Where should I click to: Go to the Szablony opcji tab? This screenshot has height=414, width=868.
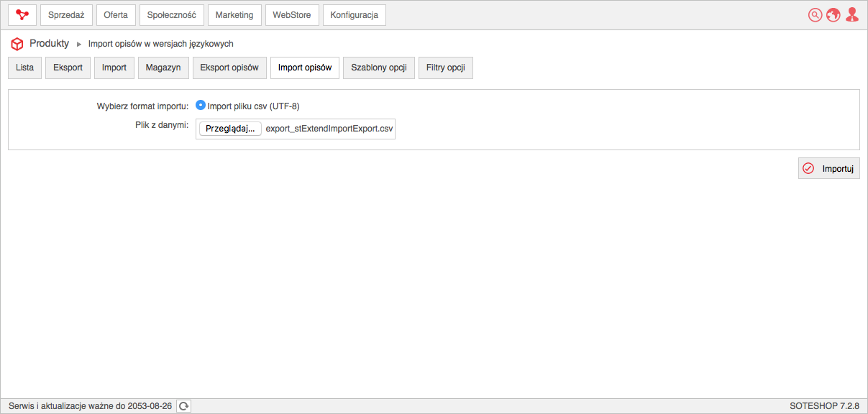pyautogui.click(x=379, y=68)
